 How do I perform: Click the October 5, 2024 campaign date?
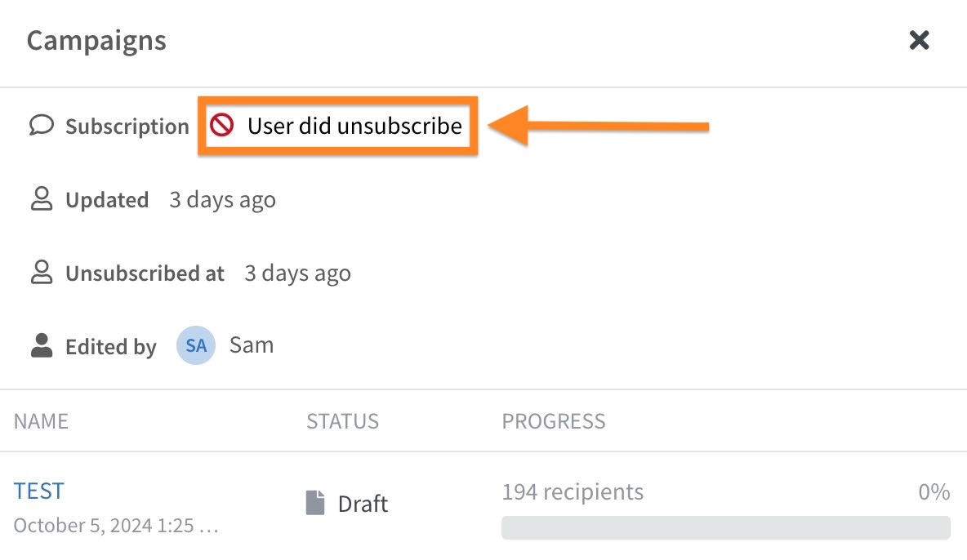[116, 526]
